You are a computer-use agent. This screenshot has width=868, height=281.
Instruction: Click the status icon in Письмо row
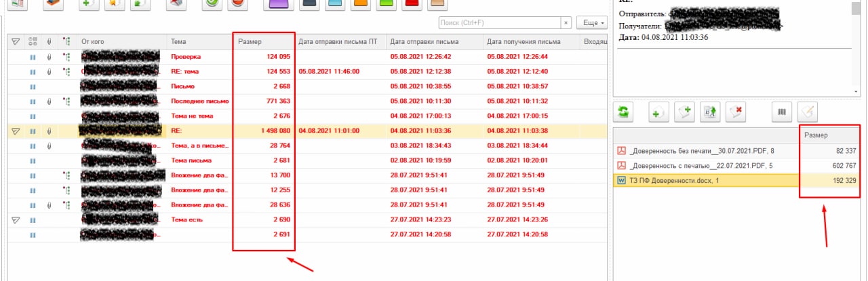[x=32, y=87]
